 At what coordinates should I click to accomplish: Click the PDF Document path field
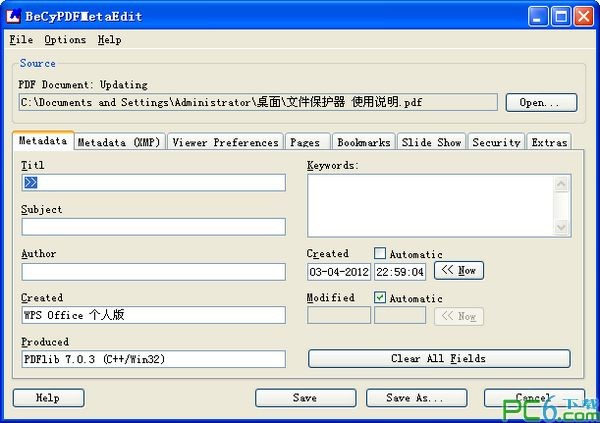point(258,102)
